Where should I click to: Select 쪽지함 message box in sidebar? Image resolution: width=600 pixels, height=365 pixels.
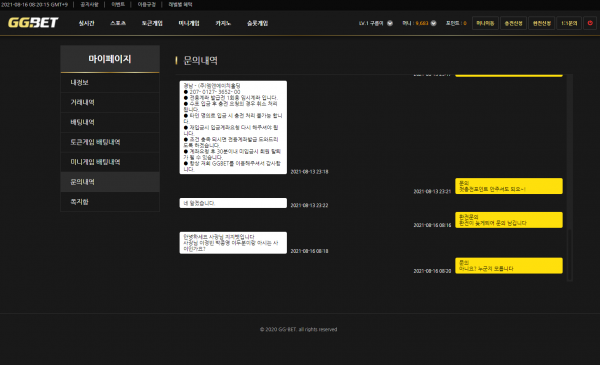pyautogui.click(x=110, y=202)
